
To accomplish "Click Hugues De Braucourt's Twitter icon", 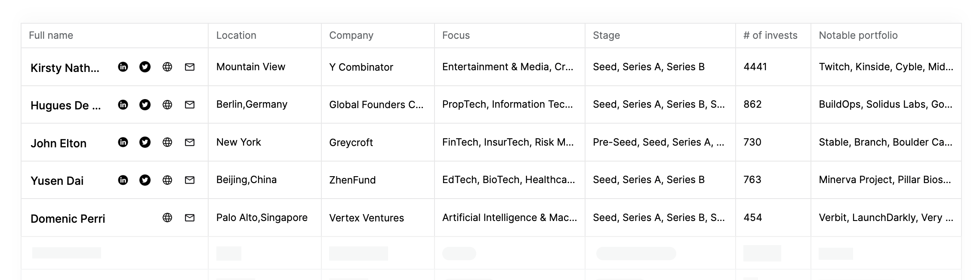I will tap(145, 105).
